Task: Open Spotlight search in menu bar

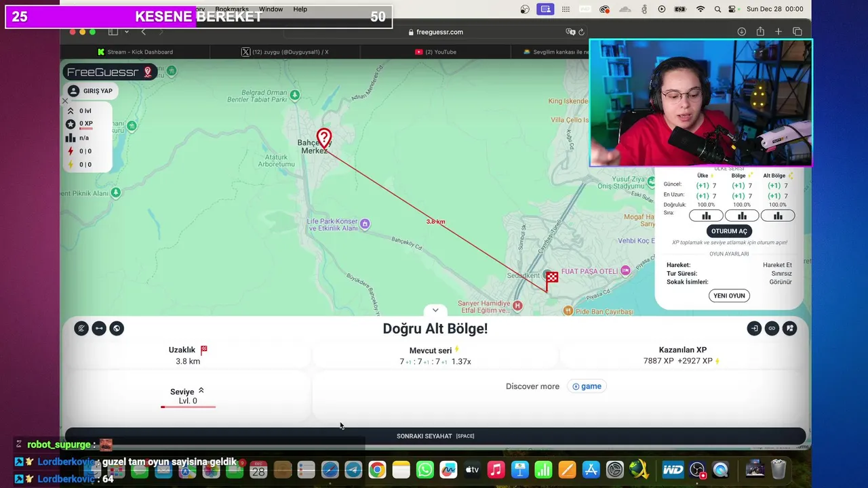Action: 717,9
